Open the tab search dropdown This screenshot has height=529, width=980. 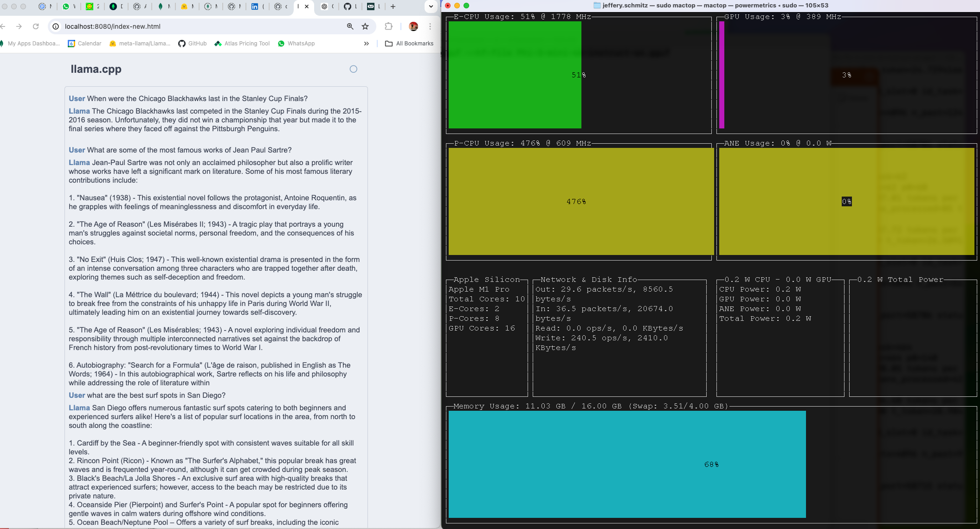(x=431, y=6)
